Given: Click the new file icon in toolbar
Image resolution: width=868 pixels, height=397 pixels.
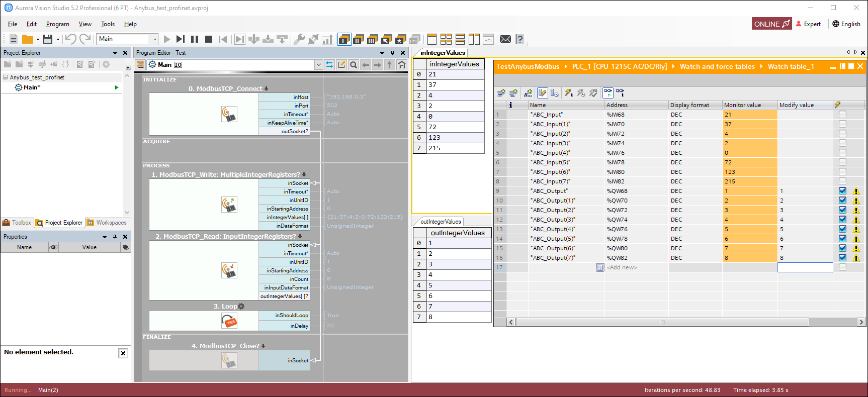Looking at the screenshot, I should [14, 39].
